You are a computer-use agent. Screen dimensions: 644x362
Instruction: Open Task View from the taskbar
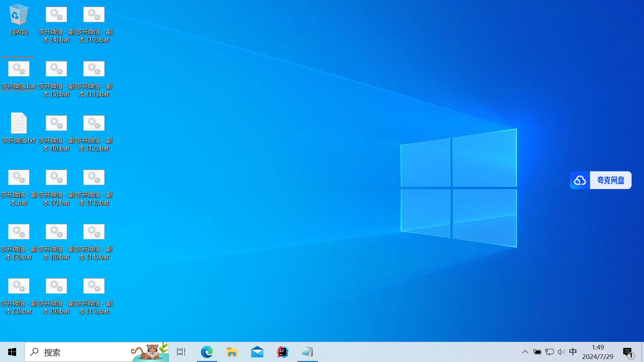(x=181, y=352)
